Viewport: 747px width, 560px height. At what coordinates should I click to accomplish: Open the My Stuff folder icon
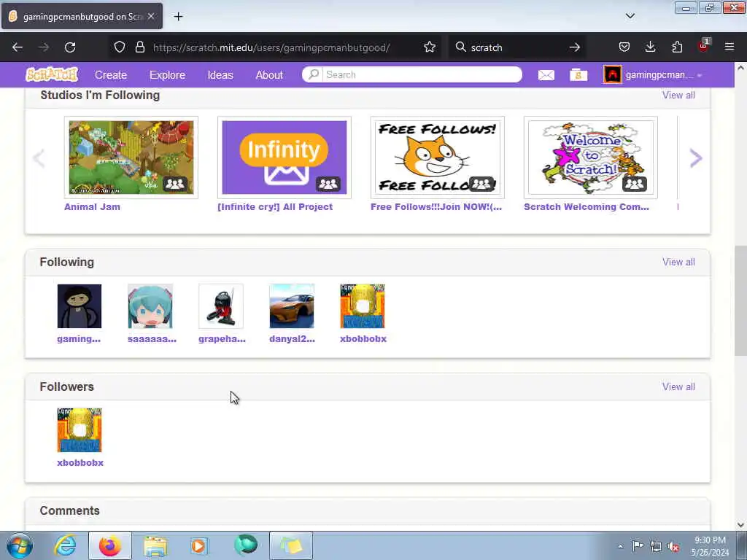(x=578, y=75)
